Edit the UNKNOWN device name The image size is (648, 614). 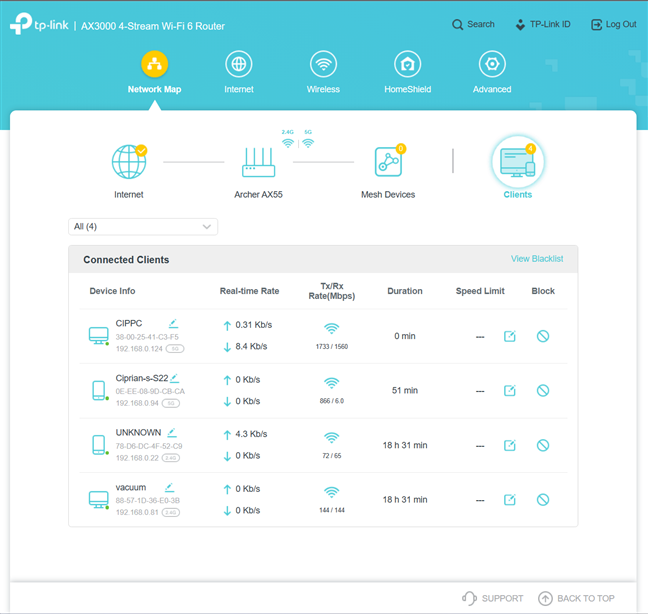coord(172,433)
